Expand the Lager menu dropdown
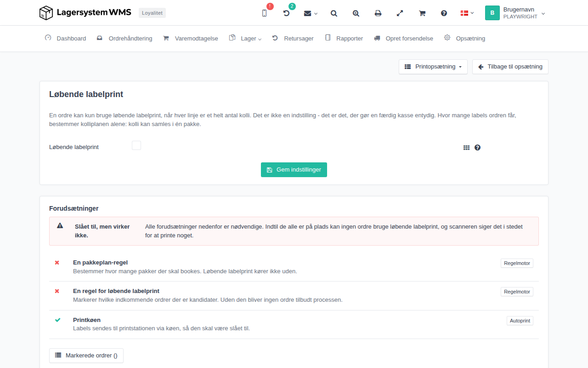The height and width of the screenshot is (368, 588). click(x=245, y=39)
